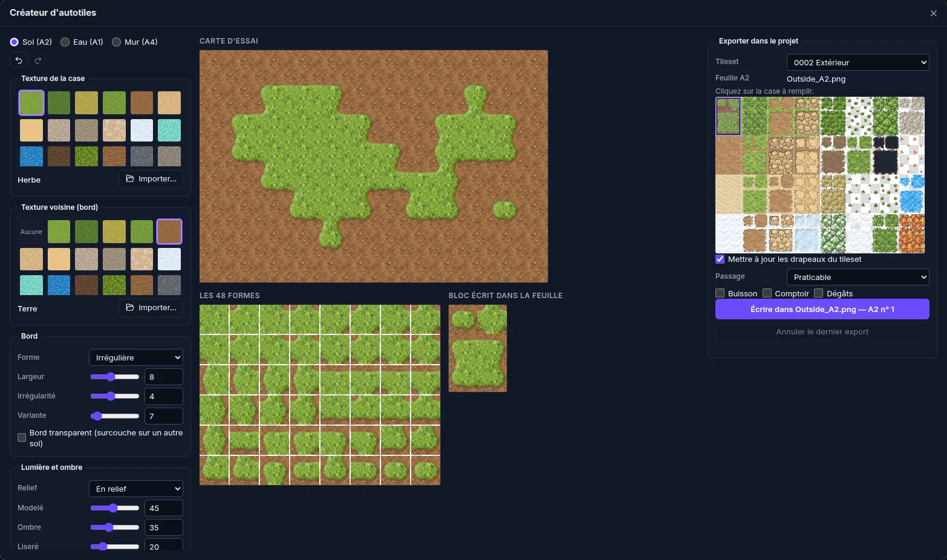Click the Carte d'essai test map canvas
The width and height of the screenshot is (947, 560).
[x=374, y=166]
